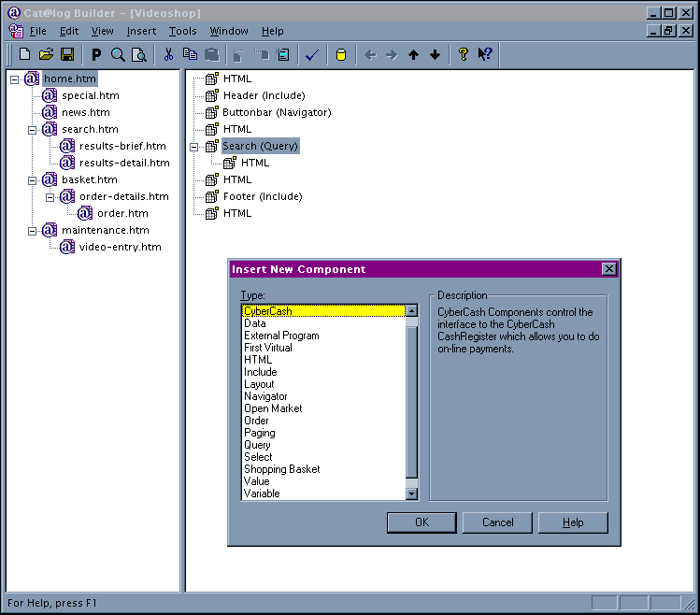This screenshot has width=700, height=615.
Task: Select Shopping Basket in the Type list
Action: tap(281, 469)
